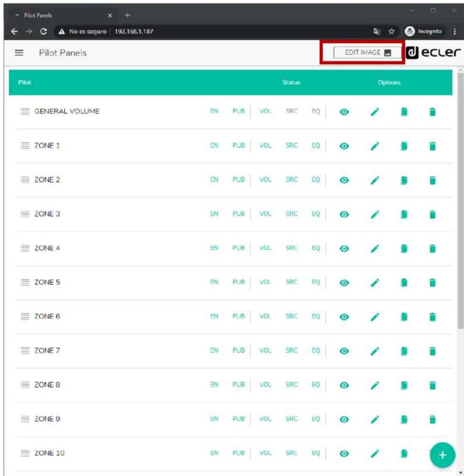Delete the ZONE 6 panel
Image resolution: width=464 pixels, height=476 pixels.
[433, 317]
